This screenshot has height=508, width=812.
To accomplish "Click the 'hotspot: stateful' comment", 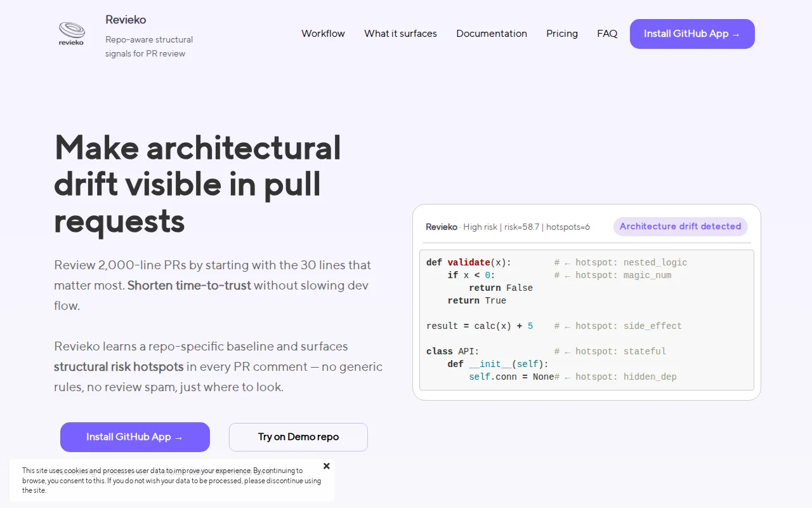I will [610, 351].
